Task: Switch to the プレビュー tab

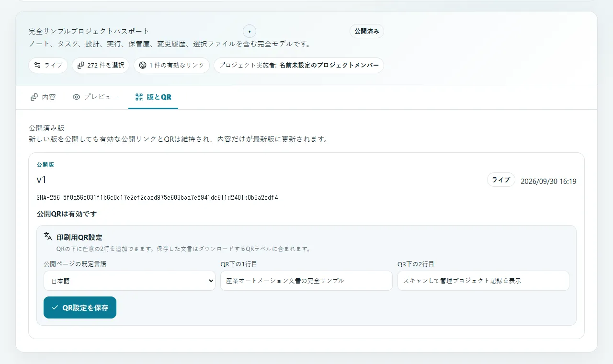Action: tap(95, 97)
